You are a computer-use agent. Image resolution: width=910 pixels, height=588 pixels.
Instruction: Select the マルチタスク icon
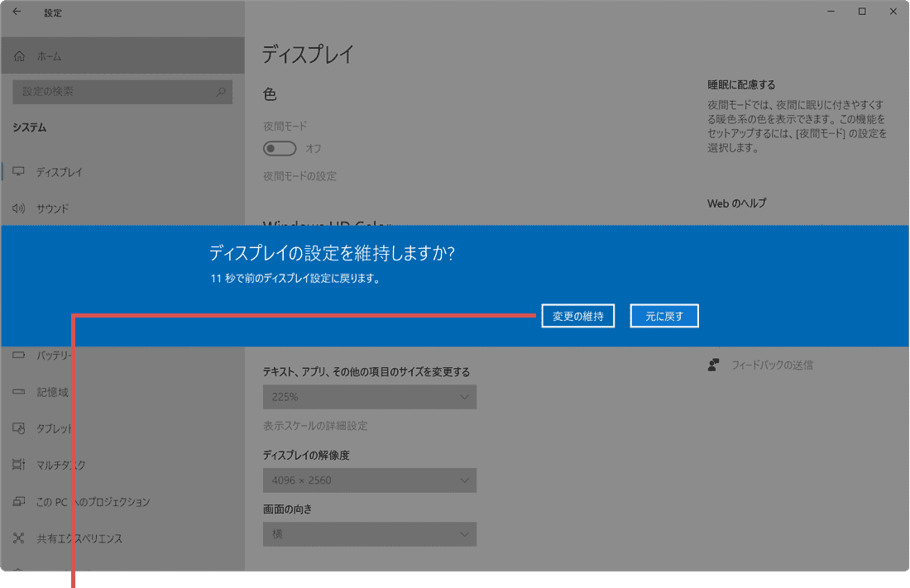coord(18,465)
